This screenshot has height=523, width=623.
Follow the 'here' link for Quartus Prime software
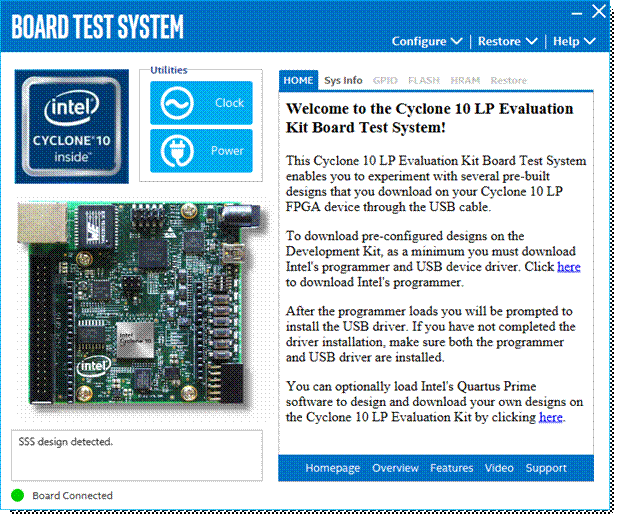click(x=551, y=417)
